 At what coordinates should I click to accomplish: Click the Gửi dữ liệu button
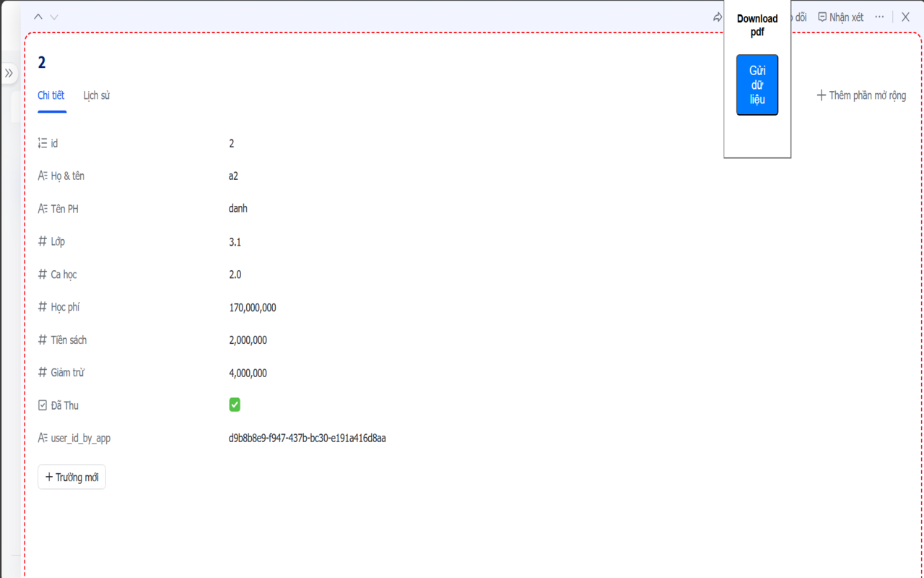point(757,85)
